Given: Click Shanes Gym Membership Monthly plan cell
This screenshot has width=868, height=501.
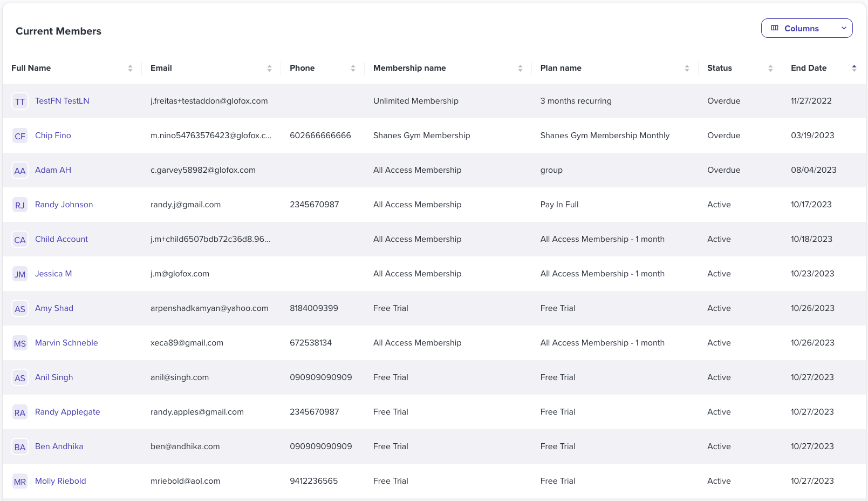Looking at the screenshot, I should click(605, 136).
